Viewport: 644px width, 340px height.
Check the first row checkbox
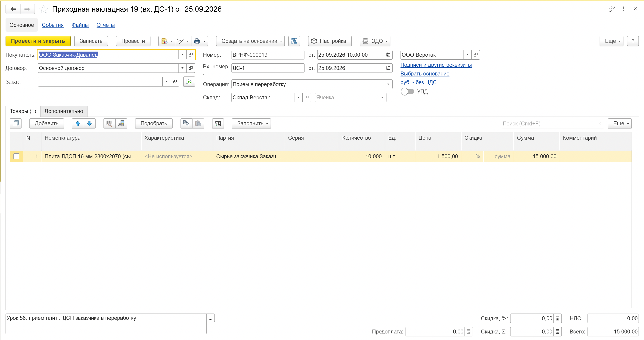(x=17, y=156)
